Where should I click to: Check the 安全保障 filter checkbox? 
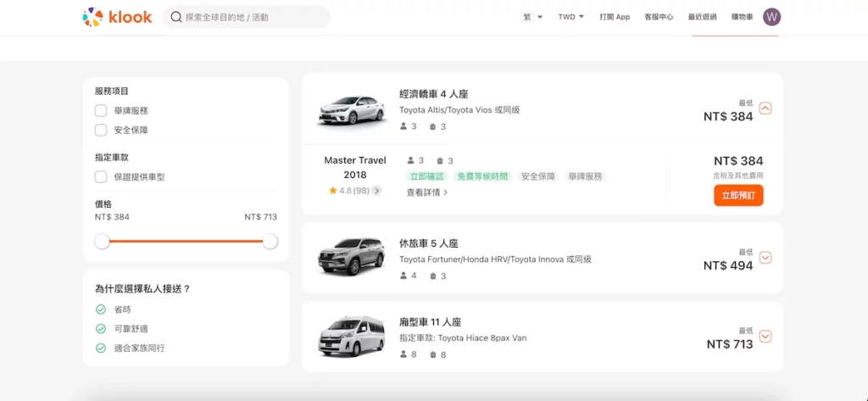click(x=101, y=131)
